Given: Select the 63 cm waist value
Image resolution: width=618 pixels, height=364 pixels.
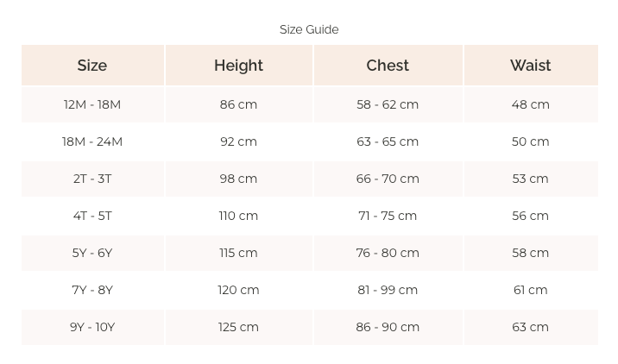Looking at the screenshot, I should (530, 327).
